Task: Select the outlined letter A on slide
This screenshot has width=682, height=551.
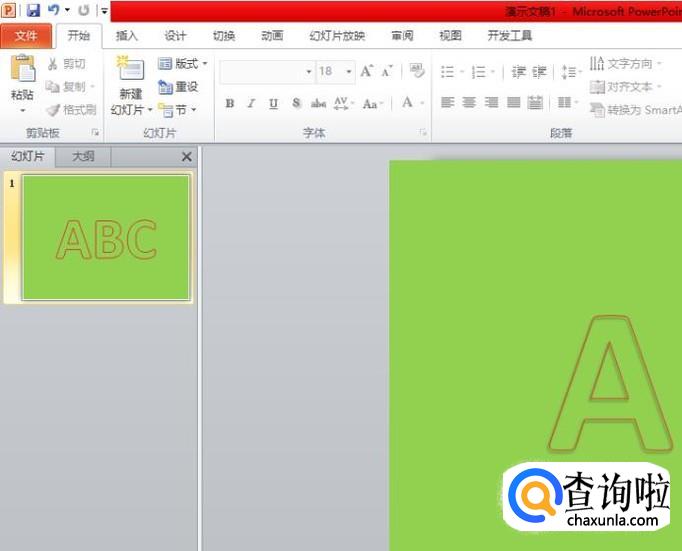Action: [610, 384]
